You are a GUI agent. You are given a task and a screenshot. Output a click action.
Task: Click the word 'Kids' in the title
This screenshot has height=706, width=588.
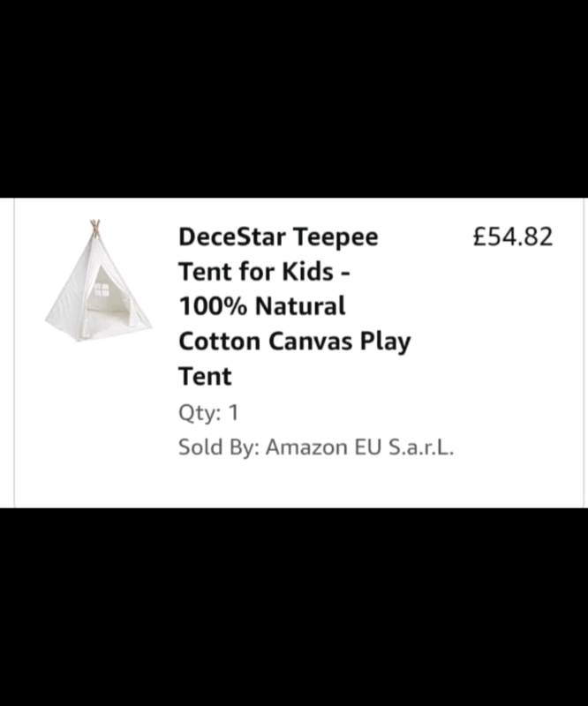(x=308, y=272)
